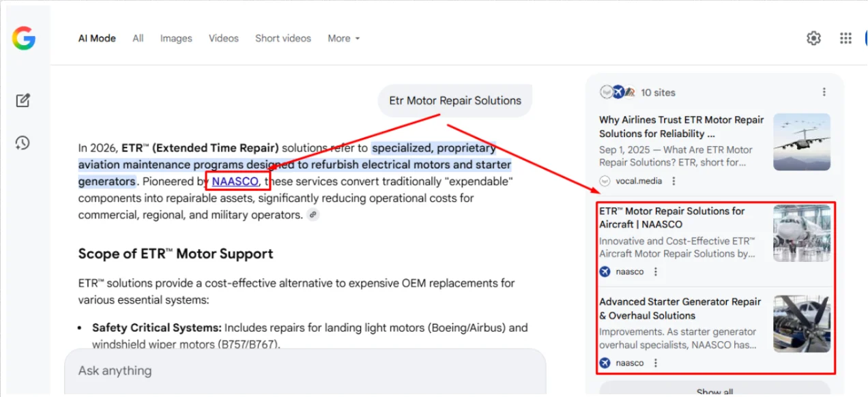Open options for Starter Generator naasco result
Viewport: 868px width, 397px height.
[x=656, y=363]
